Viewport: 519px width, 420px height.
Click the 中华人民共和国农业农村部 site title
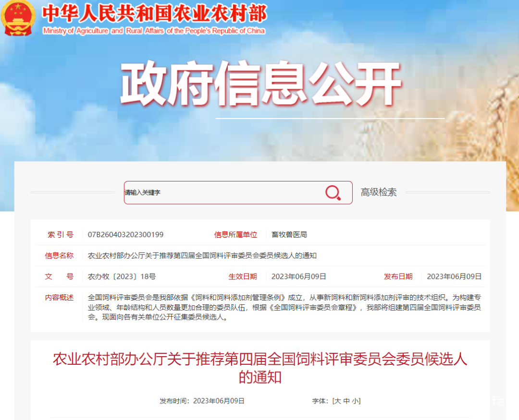(x=154, y=13)
